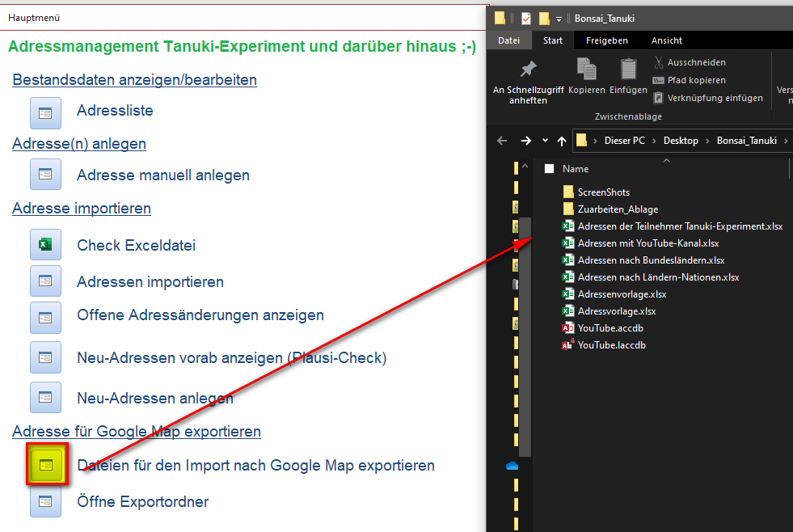Expand the recent locations dropdown arrow
The width and height of the screenshot is (793, 532).
(x=546, y=141)
